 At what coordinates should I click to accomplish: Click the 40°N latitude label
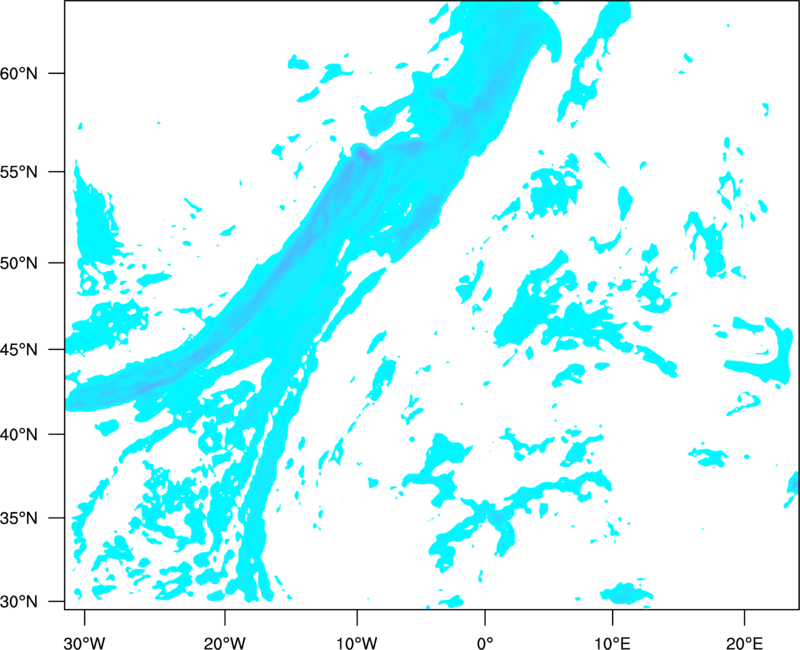click(19, 435)
